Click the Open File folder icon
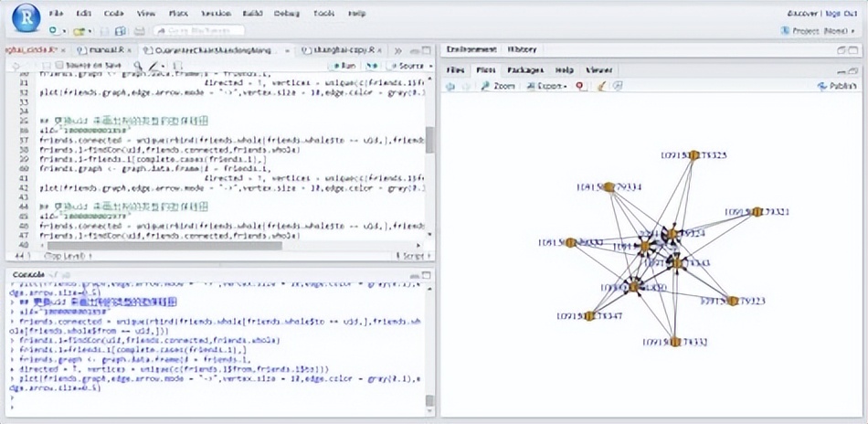This screenshot has height=424, width=868. 79,32
